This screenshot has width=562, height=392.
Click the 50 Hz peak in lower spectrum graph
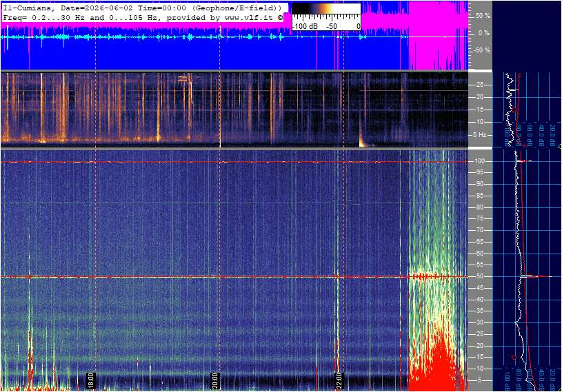tap(536, 276)
